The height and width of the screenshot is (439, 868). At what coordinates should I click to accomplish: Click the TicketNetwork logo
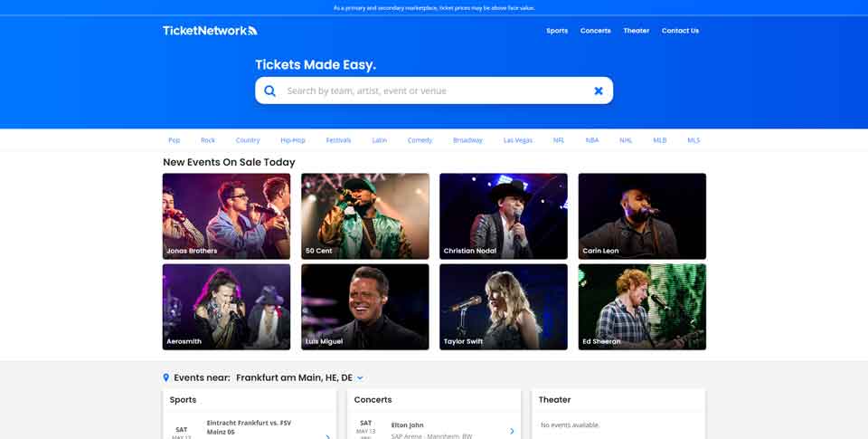(210, 31)
